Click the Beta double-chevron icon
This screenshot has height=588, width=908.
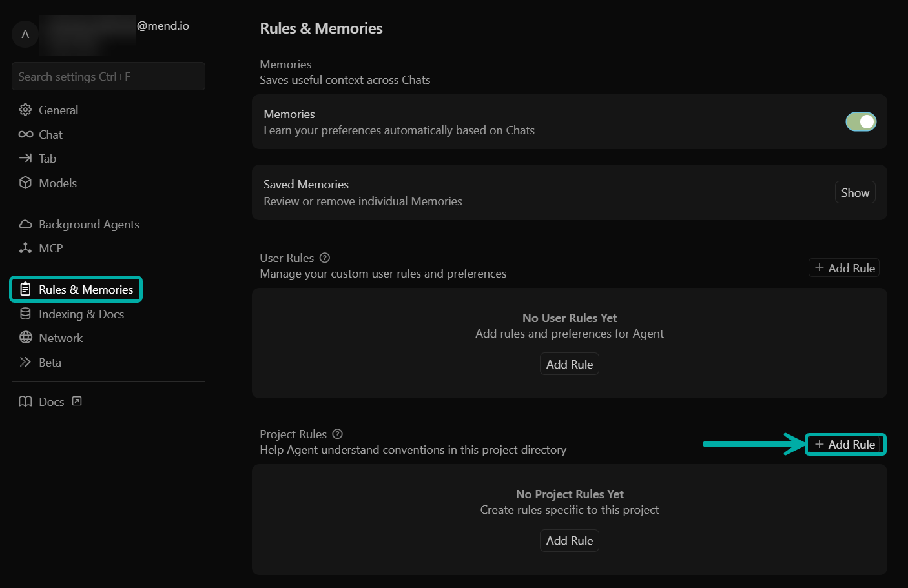pos(25,362)
